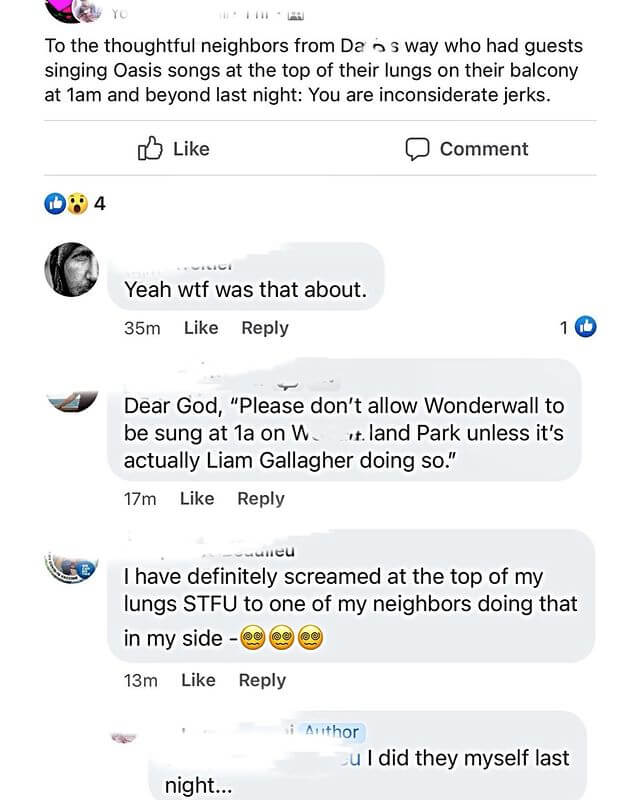Like the "screamed STFU" comment
640x800 pixels.
tap(198, 680)
